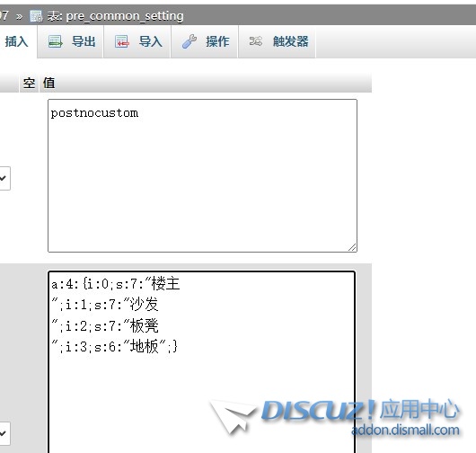
Task: Switch to the 导入 tab label
Action: point(151,41)
